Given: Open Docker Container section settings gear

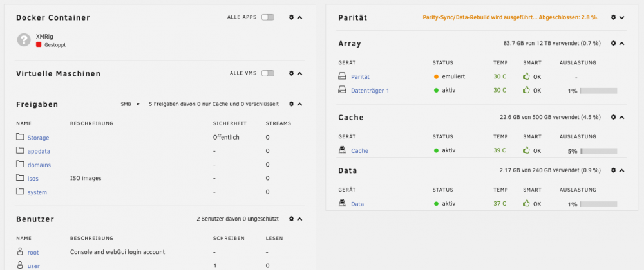Looking at the screenshot, I should coord(291,17).
